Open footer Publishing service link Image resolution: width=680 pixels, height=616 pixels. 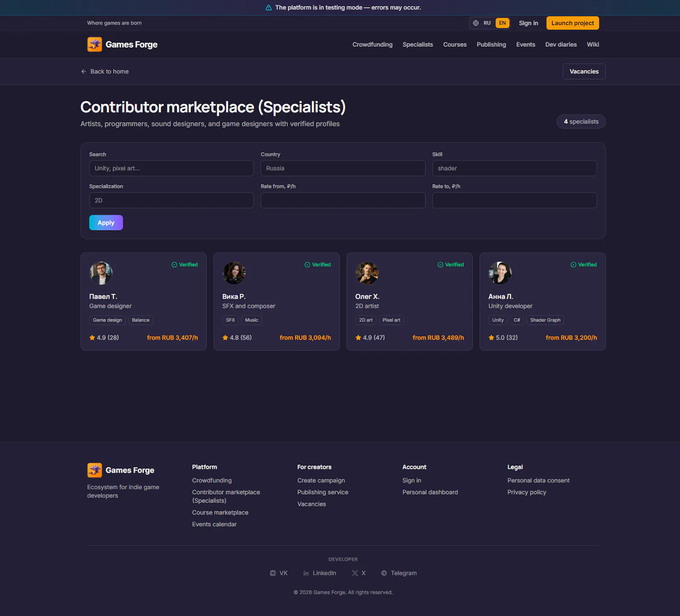pyautogui.click(x=323, y=492)
